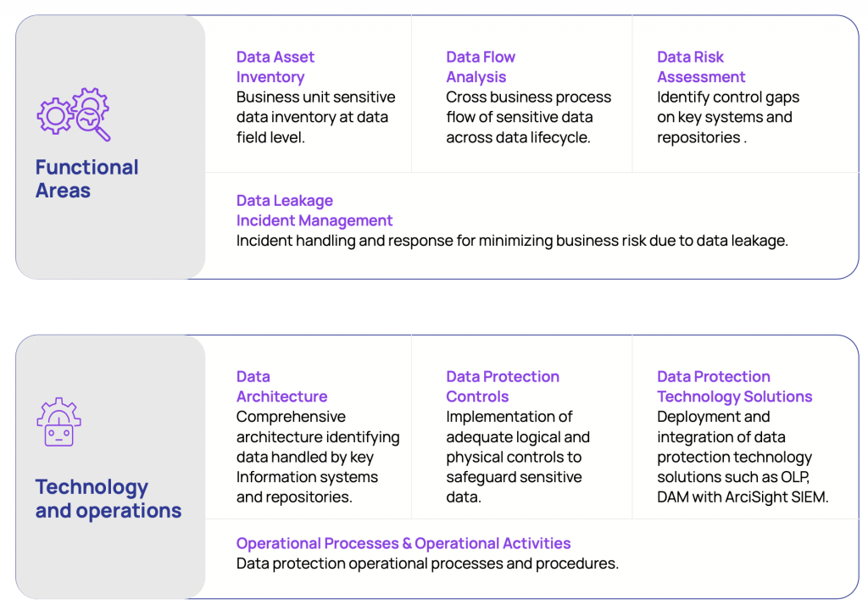868x616 pixels.
Task: Click Data Leakage Incident Management heading
Action: (x=314, y=210)
